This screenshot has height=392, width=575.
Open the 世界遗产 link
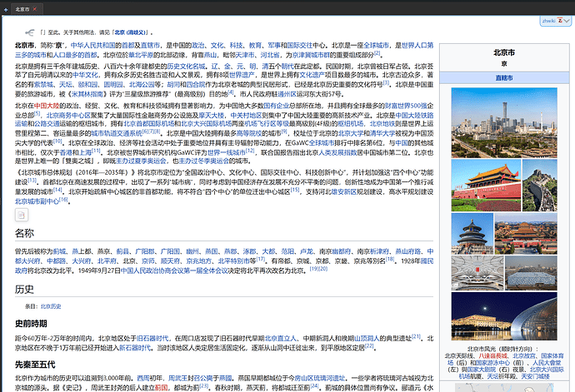click(242, 75)
